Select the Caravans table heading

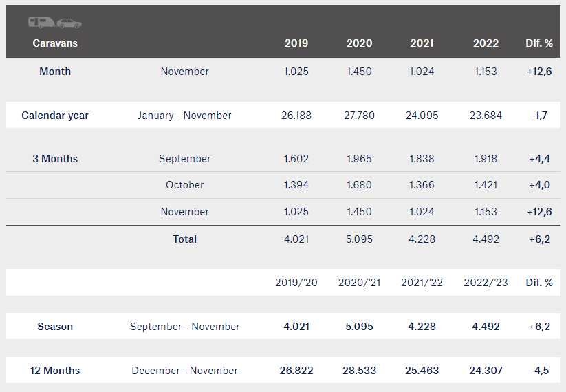55,43
